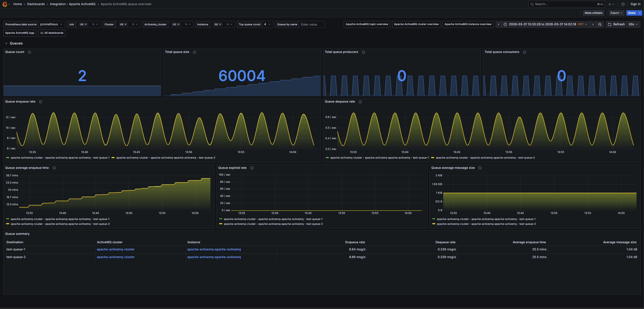This screenshot has width=644, height=309.
Task: Shift time range backward with left arrow
Action: pos(498,24)
